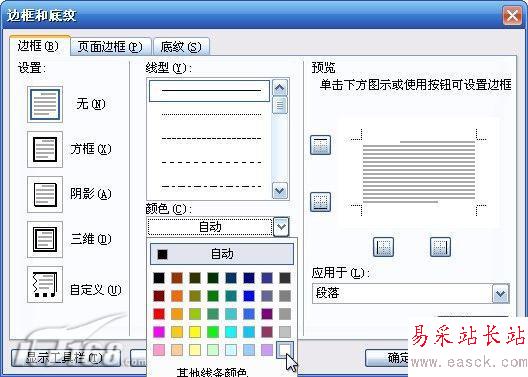528x377 pixels.
Task: Toggle the left border button under preview
Action: [383, 247]
